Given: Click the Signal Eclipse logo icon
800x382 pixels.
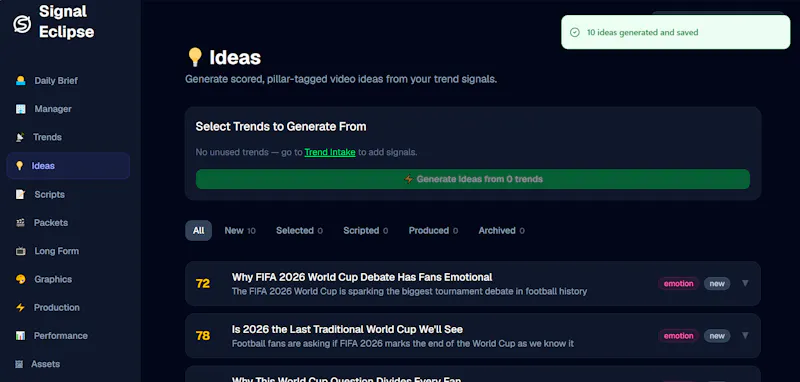Looking at the screenshot, I should coord(22,24).
